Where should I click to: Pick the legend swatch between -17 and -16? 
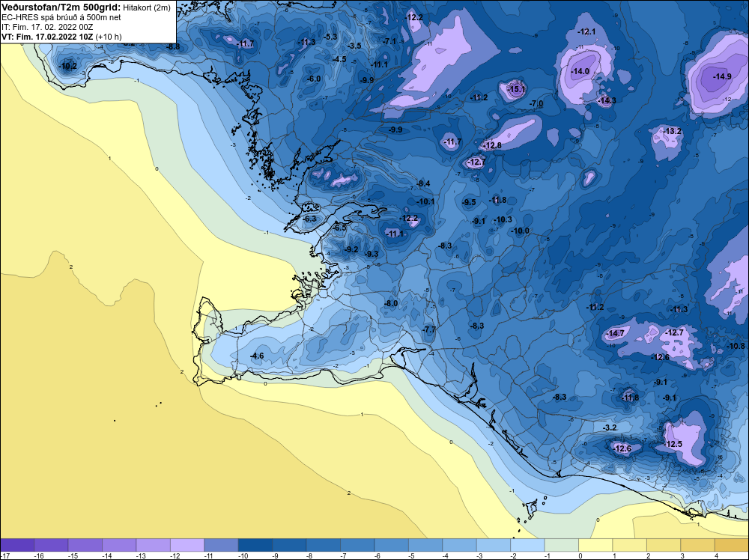17,545
